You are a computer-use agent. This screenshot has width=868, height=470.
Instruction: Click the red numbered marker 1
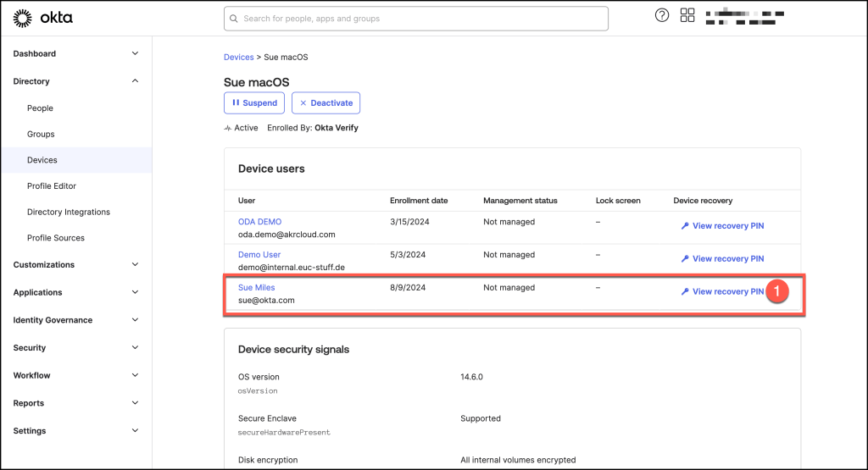point(777,291)
